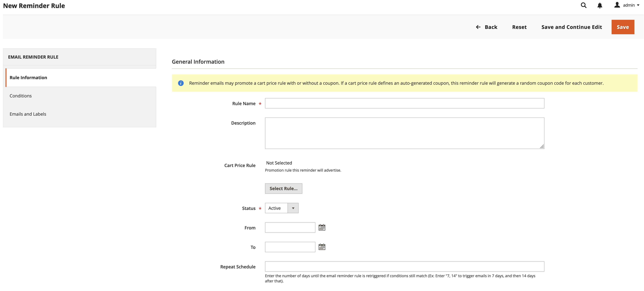Select the Rule Information tab
The height and width of the screenshot is (291, 644).
pos(28,78)
